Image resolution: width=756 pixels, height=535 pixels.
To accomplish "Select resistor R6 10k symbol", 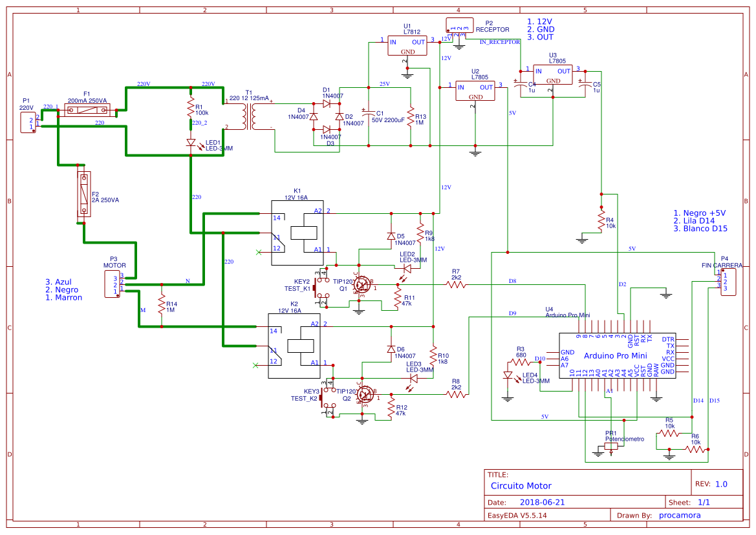I will click(x=695, y=449).
